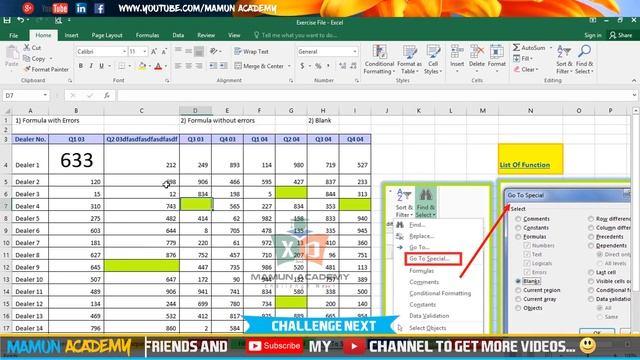Click Decrease Font Size icon

pos(164,51)
